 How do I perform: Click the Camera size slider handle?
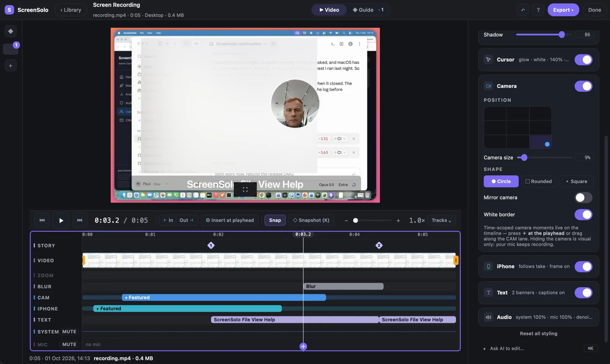pos(524,157)
